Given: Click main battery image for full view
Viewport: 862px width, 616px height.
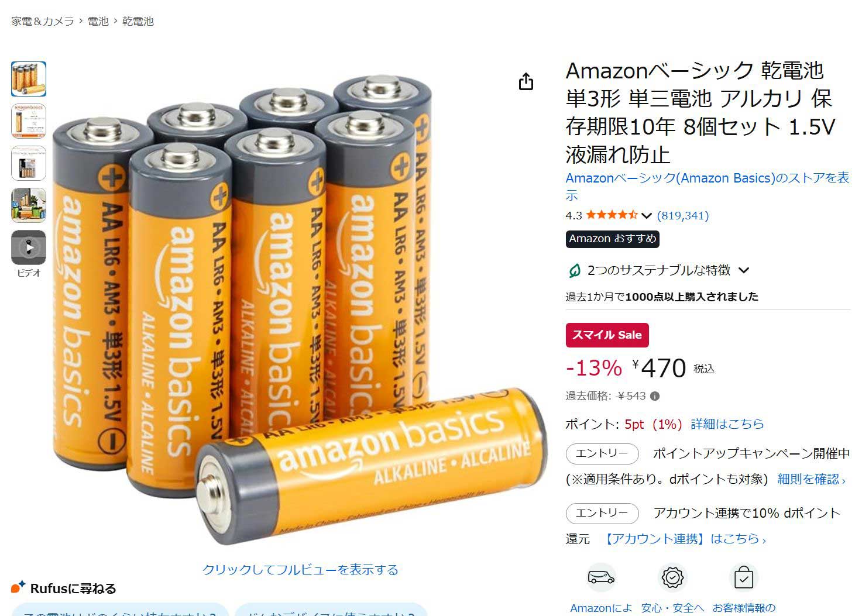Looking at the screenshot, I should tap(300, 310).
